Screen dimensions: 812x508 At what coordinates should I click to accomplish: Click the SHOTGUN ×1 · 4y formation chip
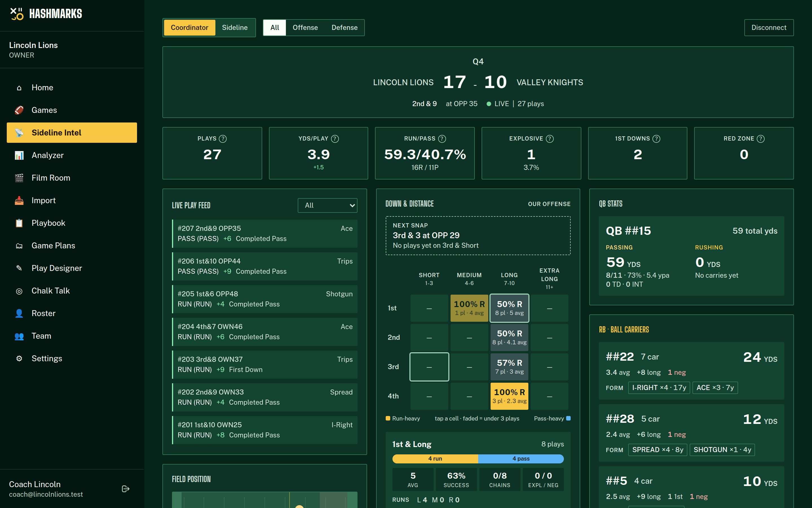point(722,450)
